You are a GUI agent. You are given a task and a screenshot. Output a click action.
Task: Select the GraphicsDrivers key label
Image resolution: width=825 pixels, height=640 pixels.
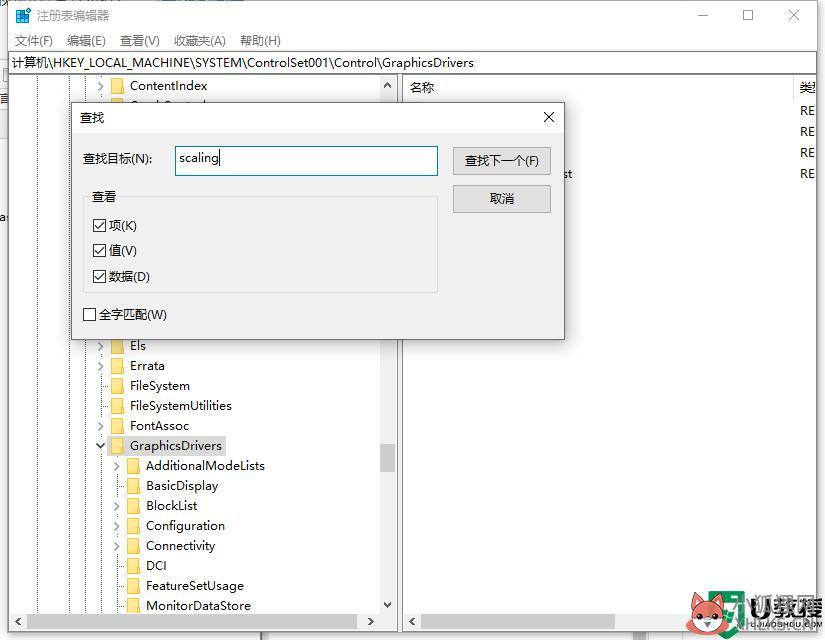pyautogui.click(x=176, y=446)
